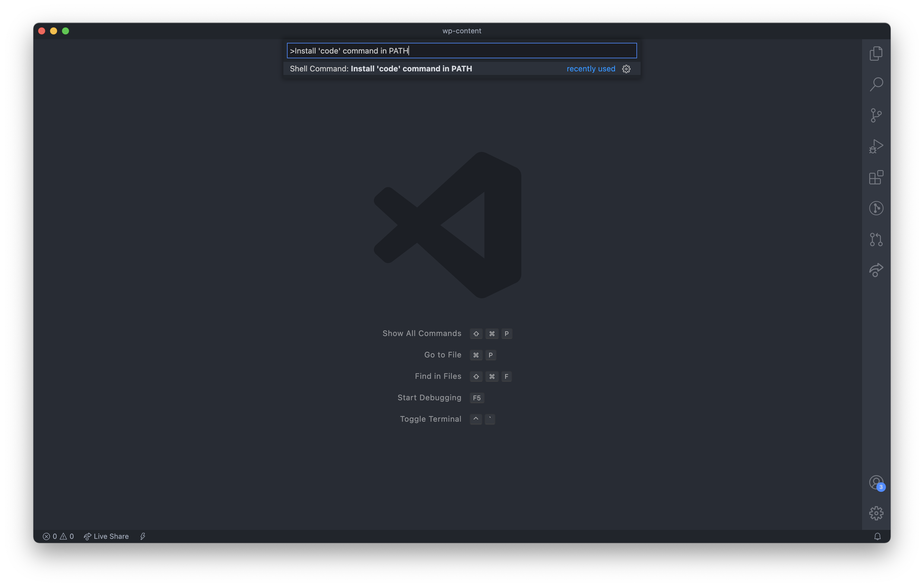Click errors and warnings status indicator
Image resolution: width=924 pixels, height=587 pixels.
[58, 536]
